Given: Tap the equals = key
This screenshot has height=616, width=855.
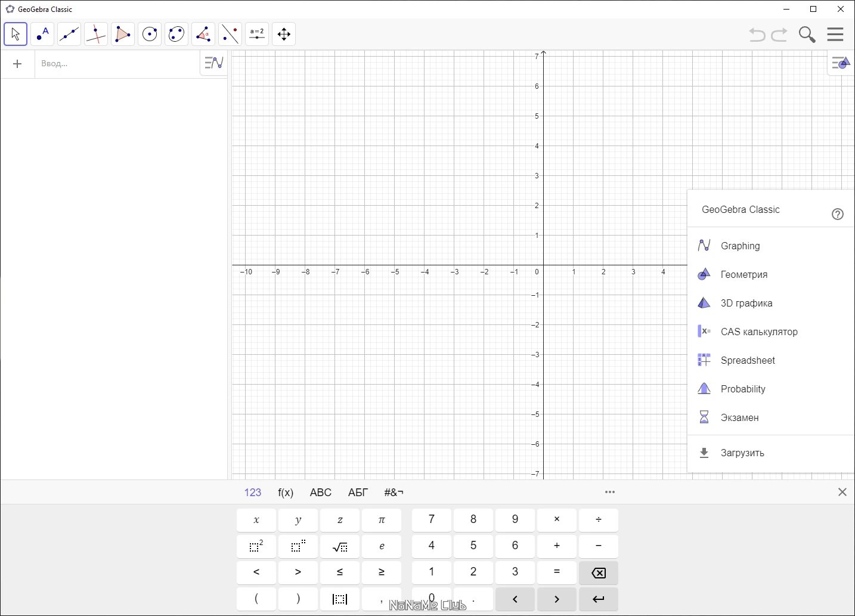Looking at the screenshot, I should (557, 572).
